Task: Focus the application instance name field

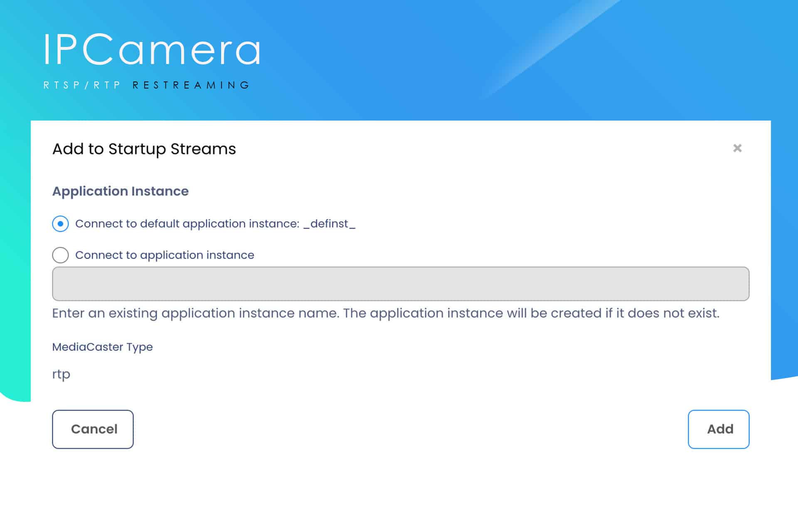Action: point(401,283)
